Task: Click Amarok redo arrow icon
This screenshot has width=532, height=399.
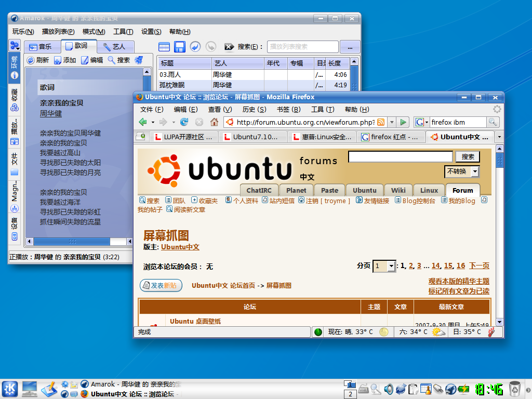Action: (211, 46)
